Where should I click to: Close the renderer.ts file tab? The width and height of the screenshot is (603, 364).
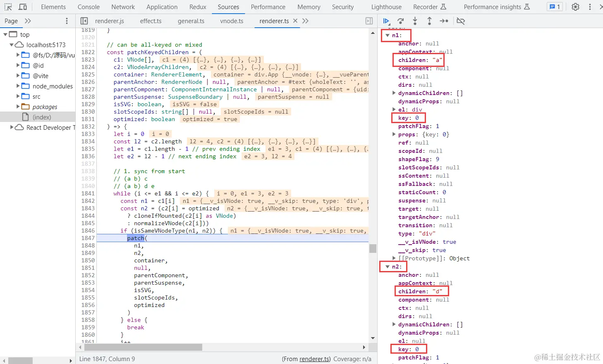pyautogui.click(x=295, y=21)
